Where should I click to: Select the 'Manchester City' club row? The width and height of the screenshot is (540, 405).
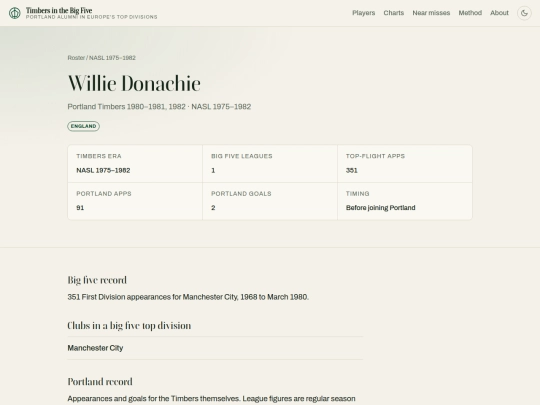click(215, 348)
